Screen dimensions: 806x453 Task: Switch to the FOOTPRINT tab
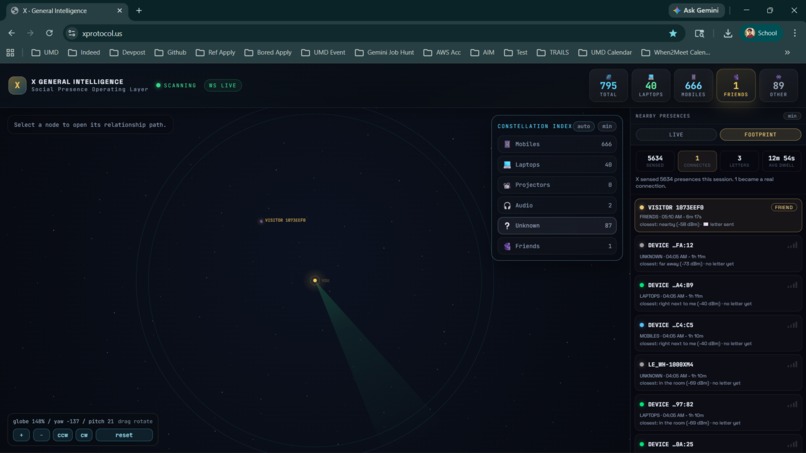760,135
